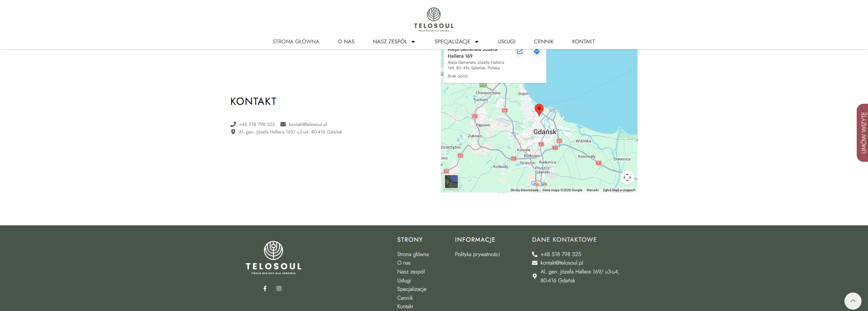This screenshot has height=311, width=868.
Task: Open the Cennik menu item
Action: point(544,42)
